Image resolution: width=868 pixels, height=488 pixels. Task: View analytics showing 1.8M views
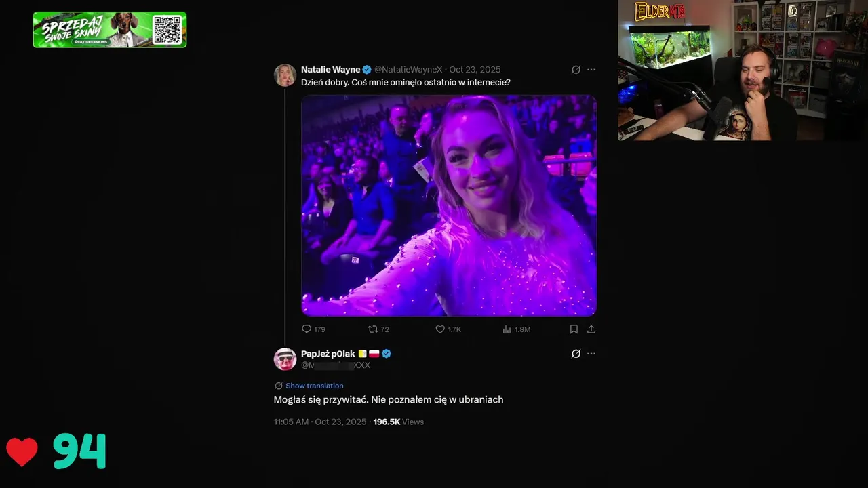(x=516, y=329)
